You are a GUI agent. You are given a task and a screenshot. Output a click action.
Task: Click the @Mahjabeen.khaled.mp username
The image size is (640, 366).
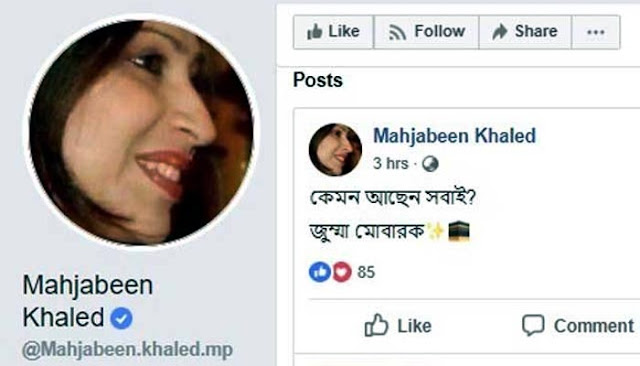click(x=127, y=350)
